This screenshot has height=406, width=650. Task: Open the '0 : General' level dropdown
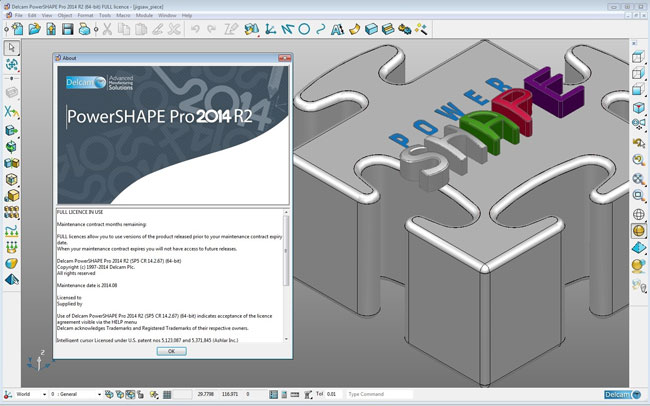[99, 394]
